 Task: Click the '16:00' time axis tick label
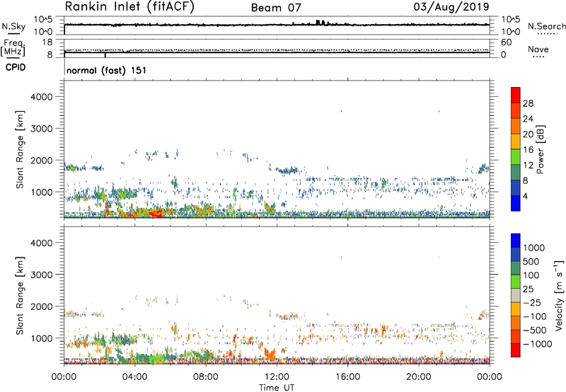coord(347,377)
